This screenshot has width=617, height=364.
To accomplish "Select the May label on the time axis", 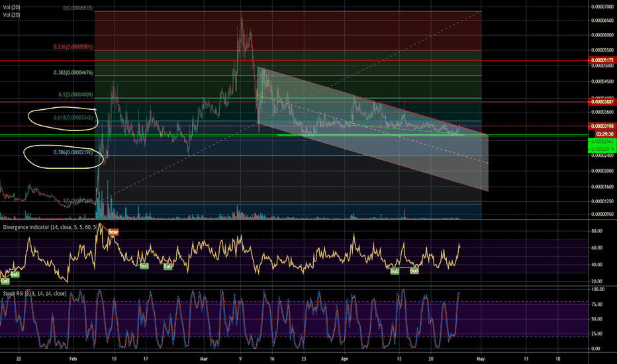I will [x=481, y=359].
